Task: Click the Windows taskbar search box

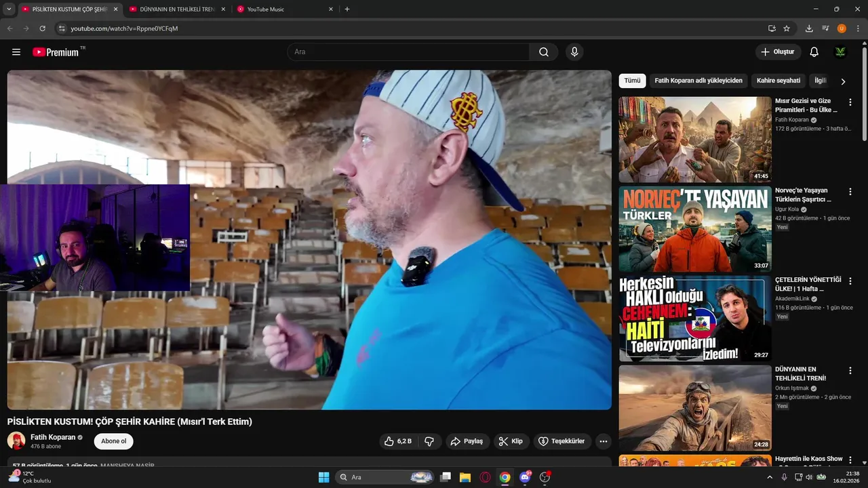Action: click(x=384, y=477)
